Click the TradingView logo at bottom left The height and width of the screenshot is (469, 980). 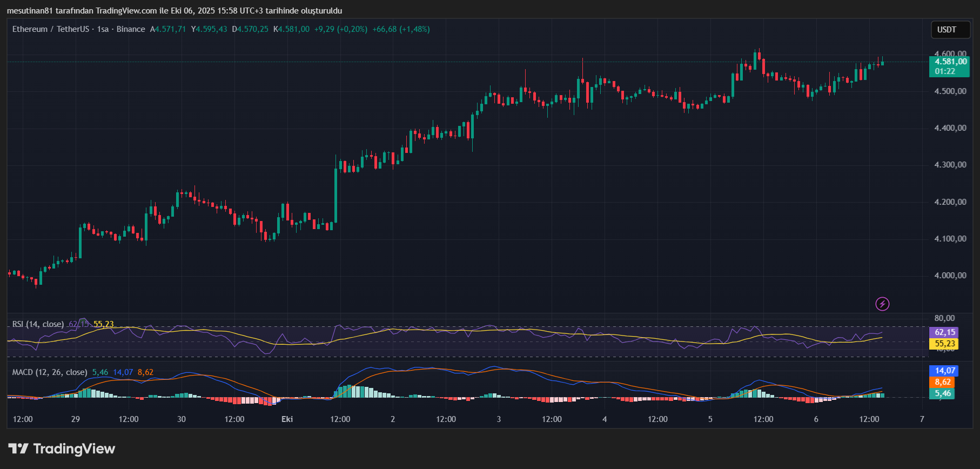[x=62, y=448]
